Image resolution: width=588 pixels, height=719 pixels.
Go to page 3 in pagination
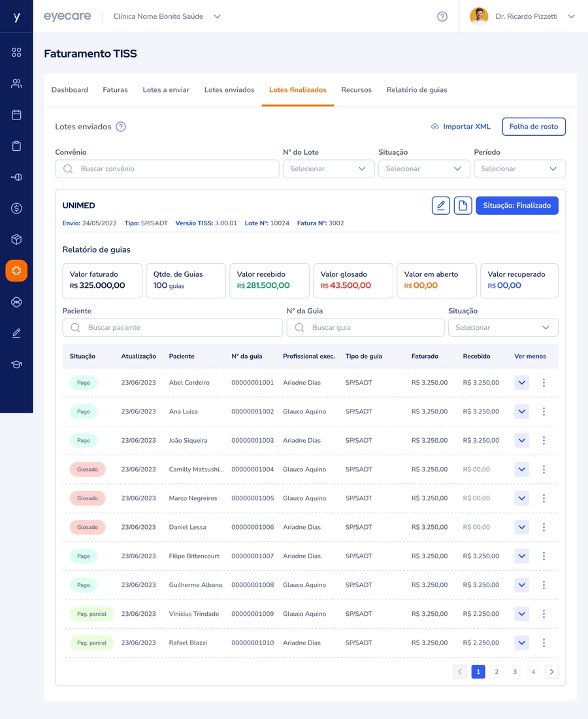515,672
